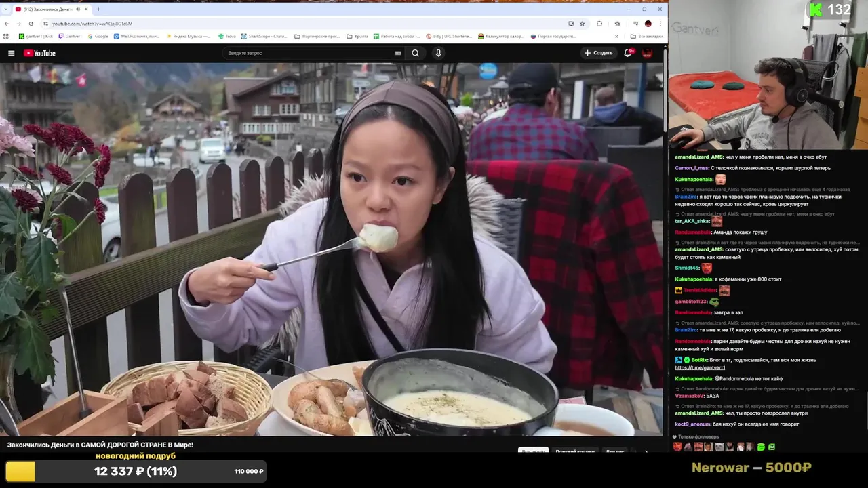868x488 pixels.
Task: Open the apps grid icon in bookmarks bar
Action: coord(7,36)
